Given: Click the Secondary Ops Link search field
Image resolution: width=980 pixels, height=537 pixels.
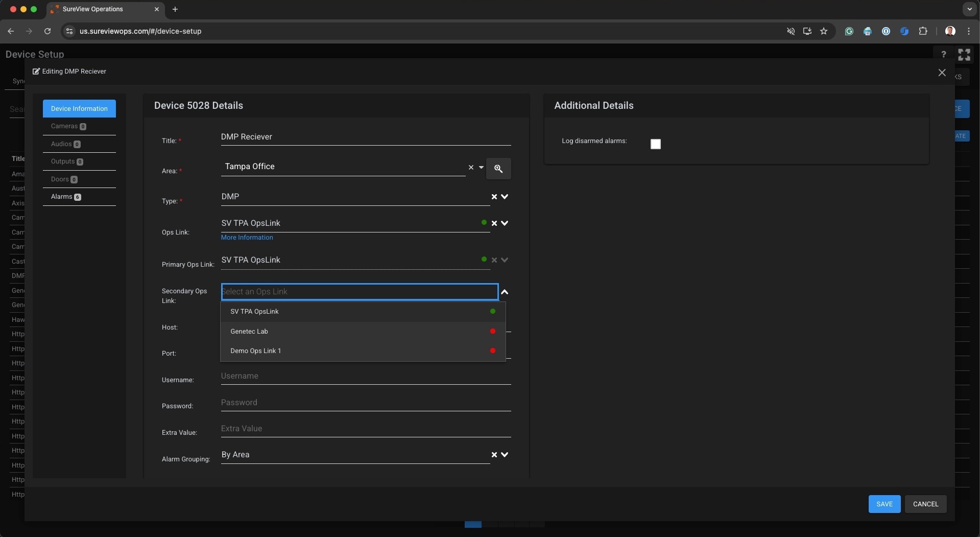Looking at the screenshot, I should coord(360,292).
